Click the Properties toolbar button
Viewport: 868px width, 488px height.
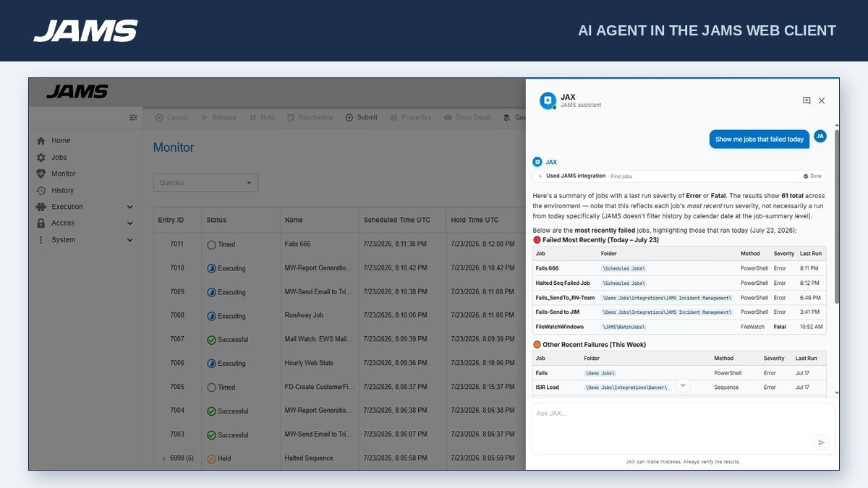(410, 117)
